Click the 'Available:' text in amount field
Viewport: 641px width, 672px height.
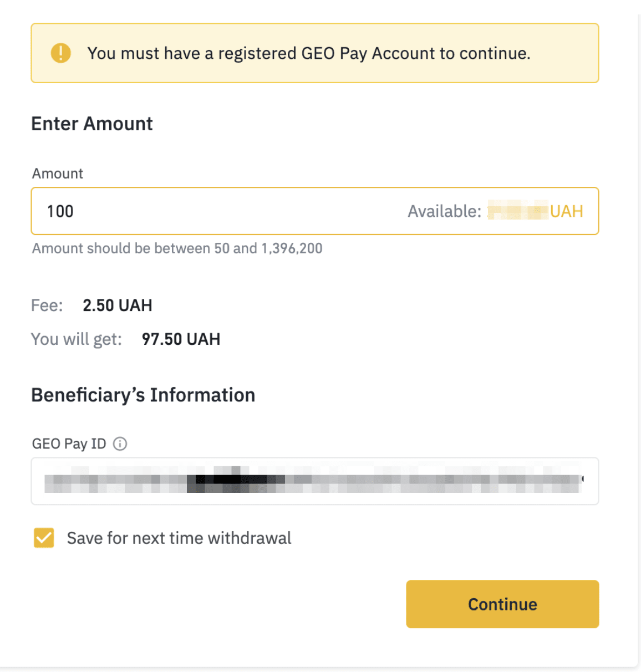point(444,211)
